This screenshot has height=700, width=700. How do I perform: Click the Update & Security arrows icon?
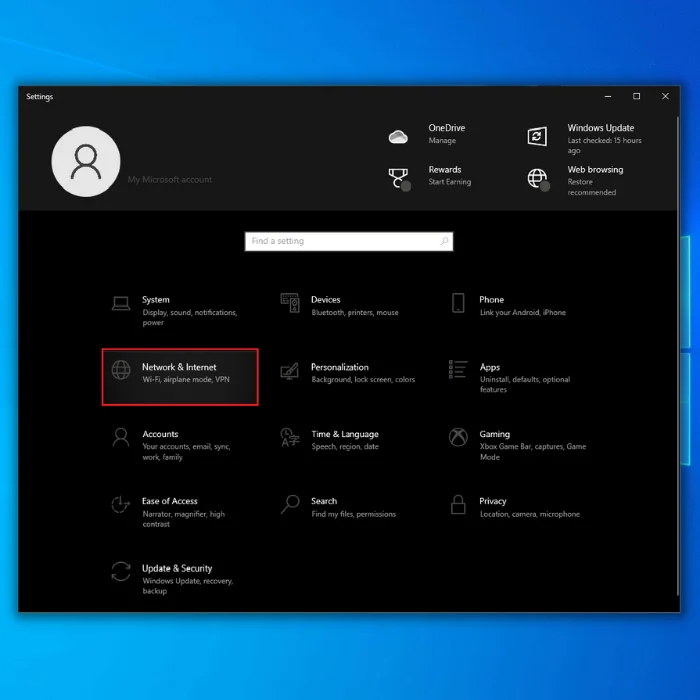[121, 571]
